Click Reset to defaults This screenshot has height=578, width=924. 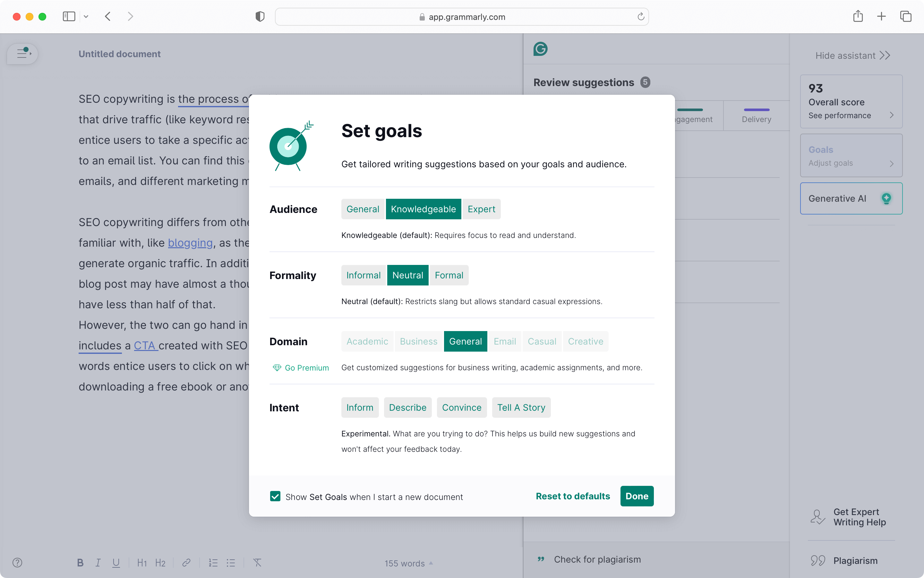(x=573, y=496)
